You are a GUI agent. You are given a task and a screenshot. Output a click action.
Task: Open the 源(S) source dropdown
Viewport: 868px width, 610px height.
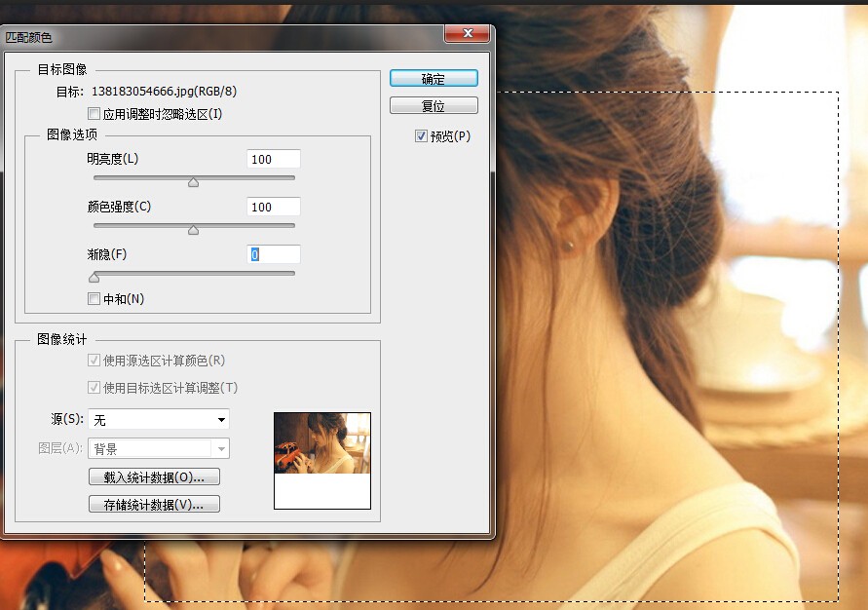[159, 420]
